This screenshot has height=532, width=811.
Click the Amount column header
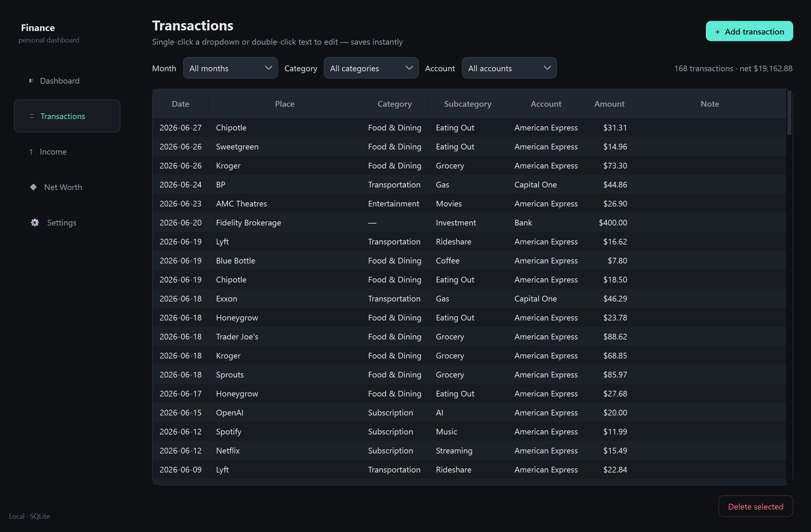tap(609, 104)
